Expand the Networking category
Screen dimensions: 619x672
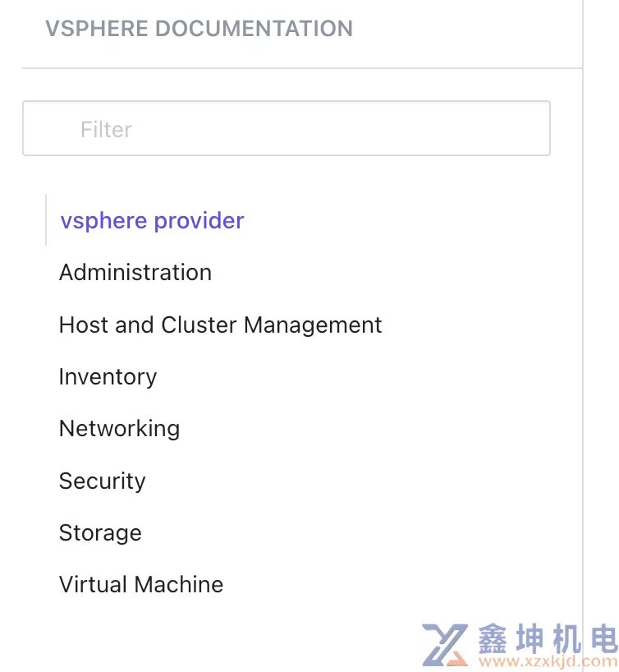click(x=120, y=429)
